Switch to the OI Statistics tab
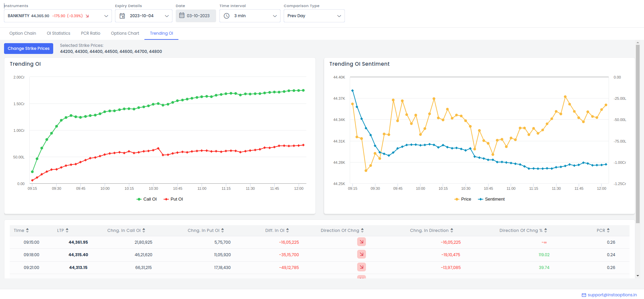This screenshot has width=644, height=299. point(59,33)
